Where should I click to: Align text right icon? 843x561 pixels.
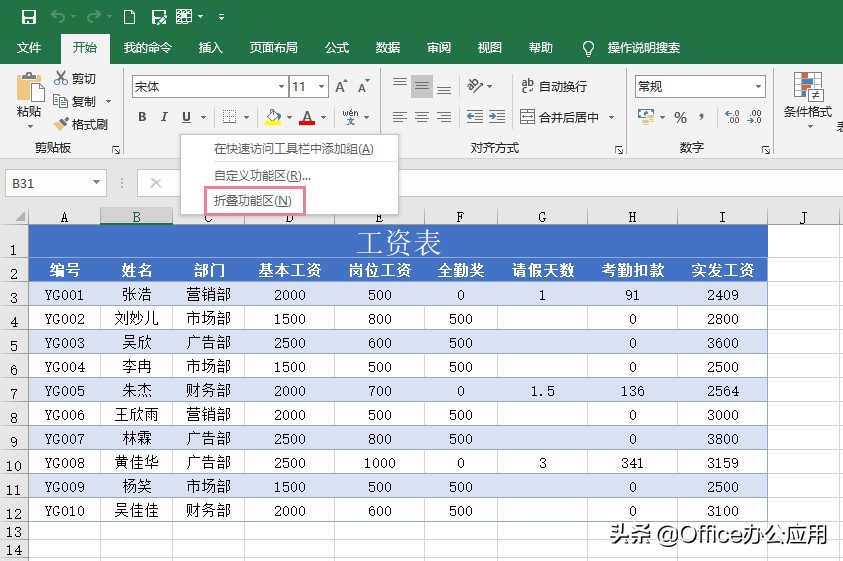click(x=444, y=117)
